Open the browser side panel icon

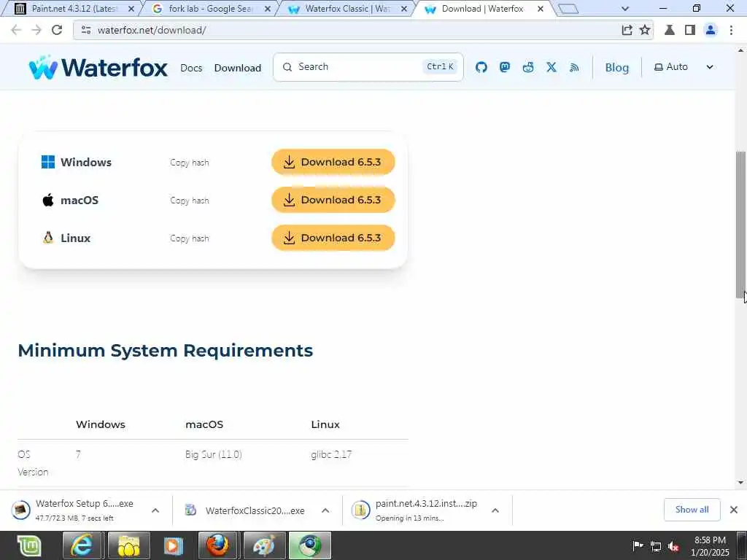(x=690, y=30)
